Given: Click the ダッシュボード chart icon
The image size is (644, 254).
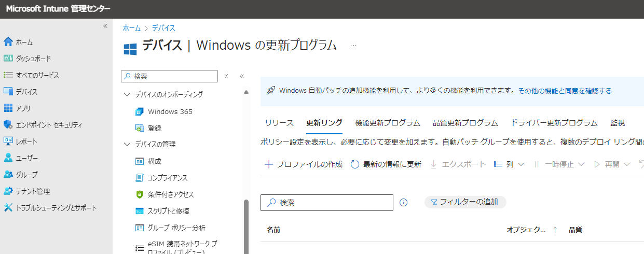Looking at the screenshot, I should click(8, 59).
